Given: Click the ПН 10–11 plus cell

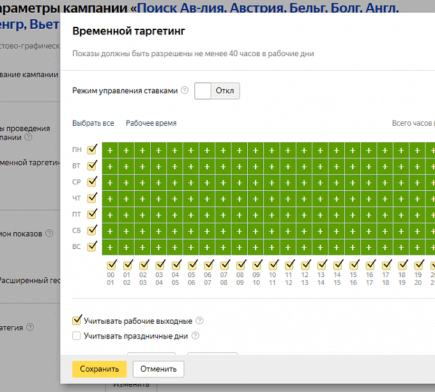Looking at the screenshot, I should (272, 151).
